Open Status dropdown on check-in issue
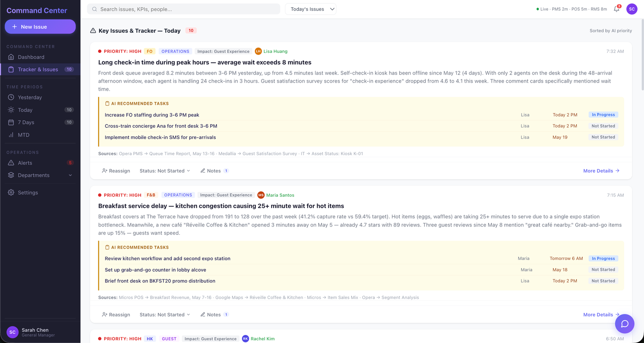 pos(165,171)
